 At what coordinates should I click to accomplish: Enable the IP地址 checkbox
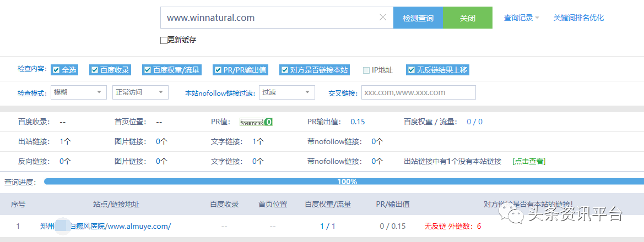click(366, 70)
